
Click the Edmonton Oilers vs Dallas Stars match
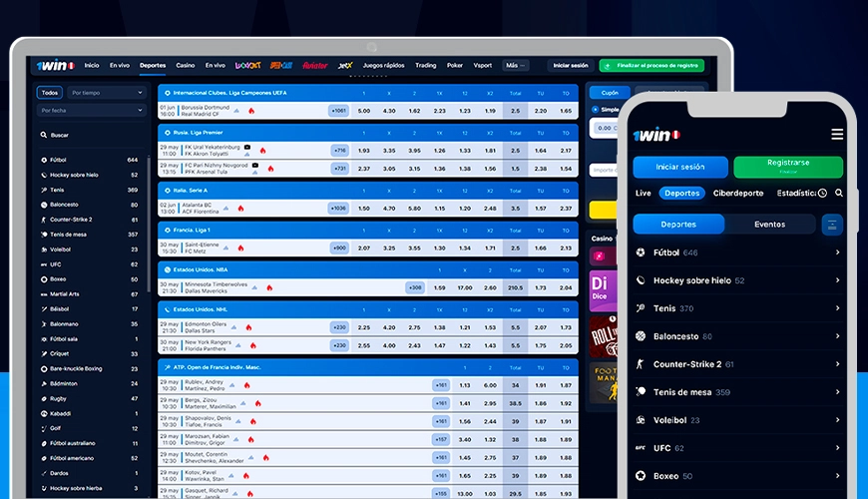(367, 327)
